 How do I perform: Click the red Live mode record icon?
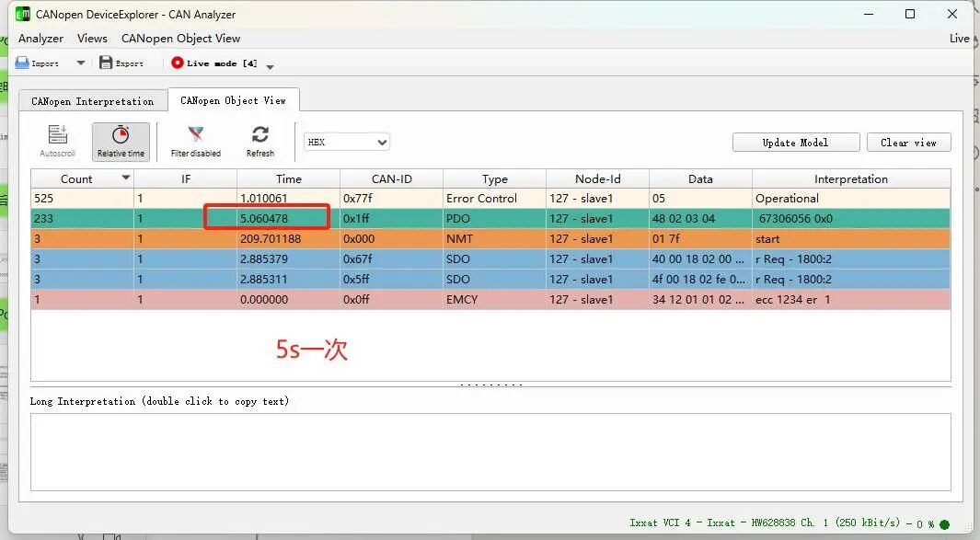178,63
